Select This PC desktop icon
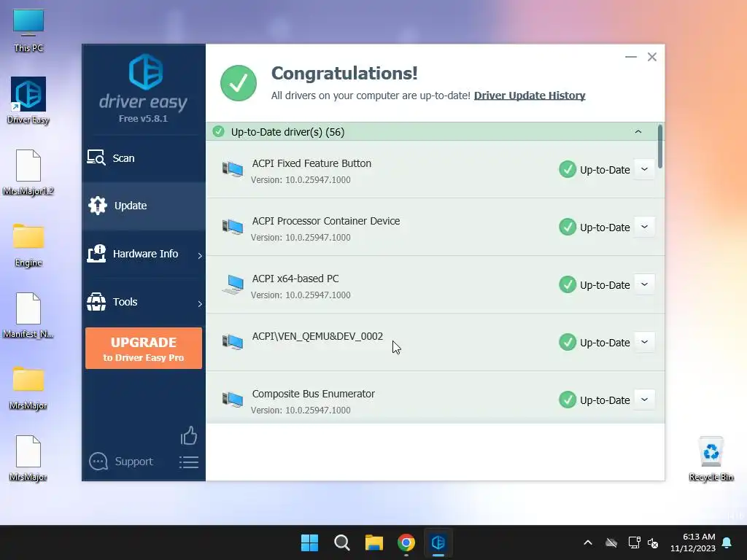This screenshot has height=560, width=747. click(x=28, y=31)
